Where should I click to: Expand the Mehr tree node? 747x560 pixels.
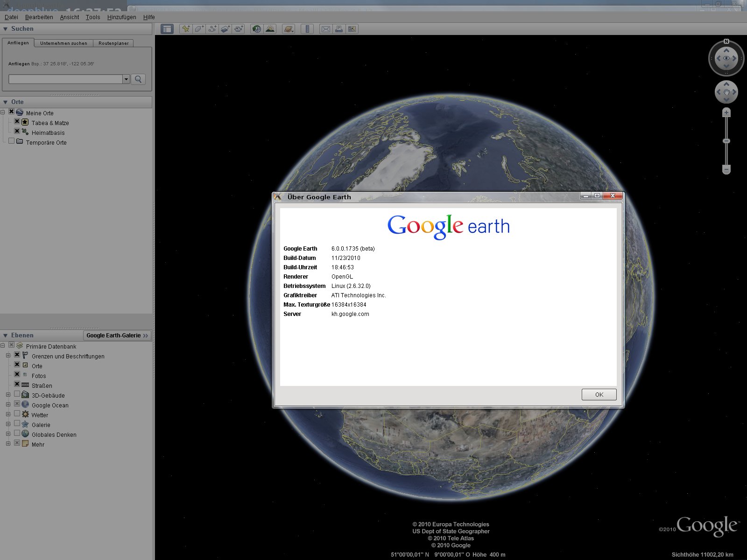(8, 444)
